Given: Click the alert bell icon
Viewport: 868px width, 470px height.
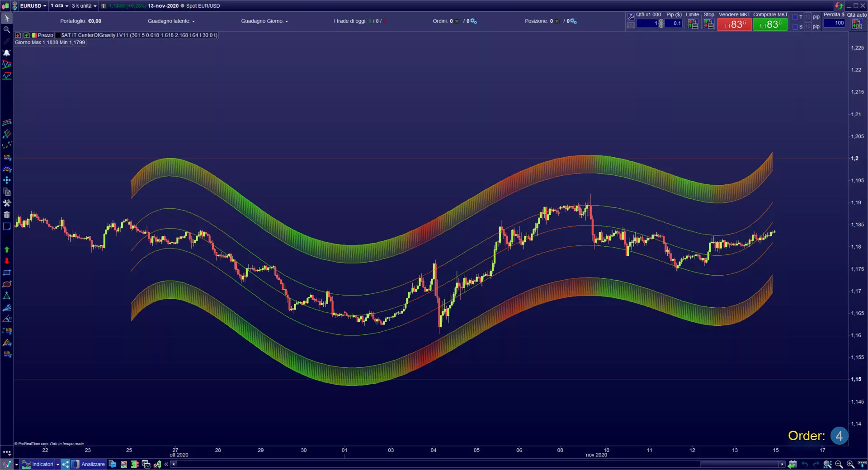Looking at the screenshot, I should tap(7, 53).
